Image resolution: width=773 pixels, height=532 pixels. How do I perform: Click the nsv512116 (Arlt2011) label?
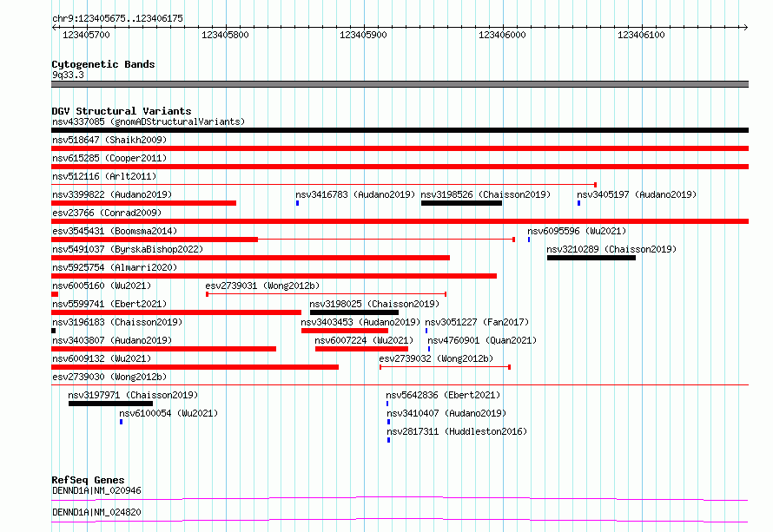click(104, 176)
